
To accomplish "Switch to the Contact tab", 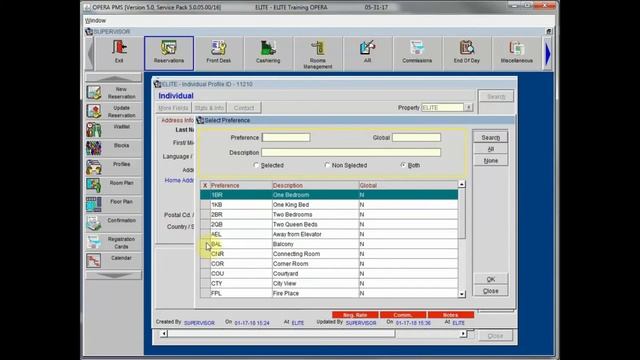I will (x=244, y=108).
